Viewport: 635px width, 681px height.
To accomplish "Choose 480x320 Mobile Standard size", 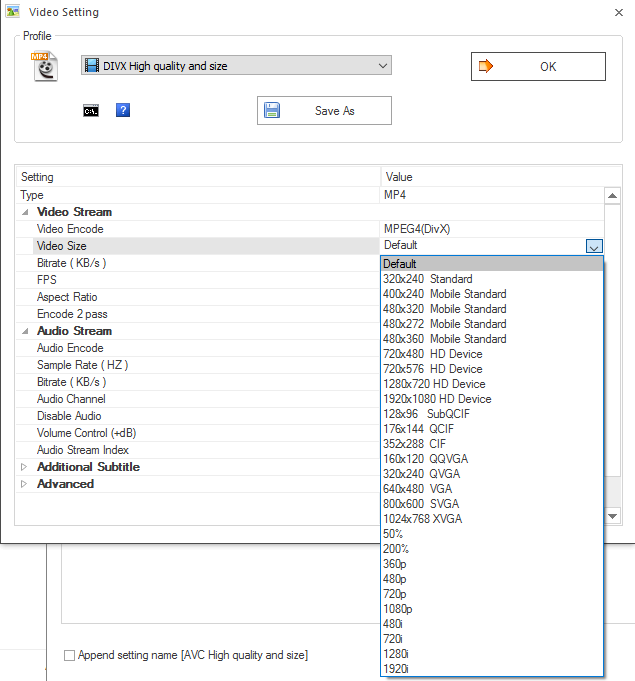I will click(492, 309).
